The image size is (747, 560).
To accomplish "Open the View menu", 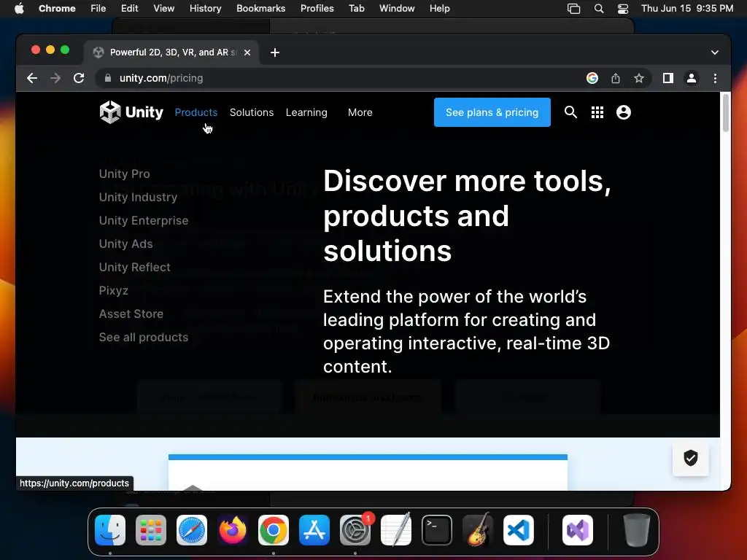I will point(164,8).
